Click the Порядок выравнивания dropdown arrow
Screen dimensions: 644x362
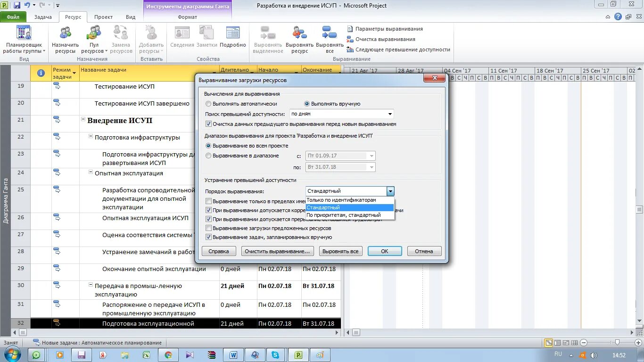click(x=390, y=191)
